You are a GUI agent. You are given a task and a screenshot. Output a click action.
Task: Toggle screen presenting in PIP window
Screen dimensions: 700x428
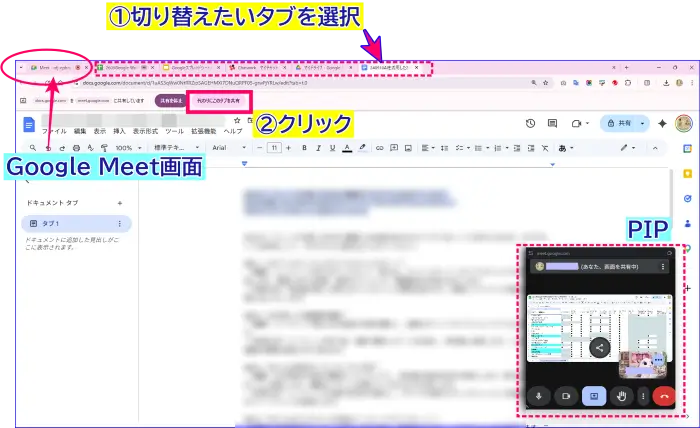pyautogui.click(x=594, y=396)
